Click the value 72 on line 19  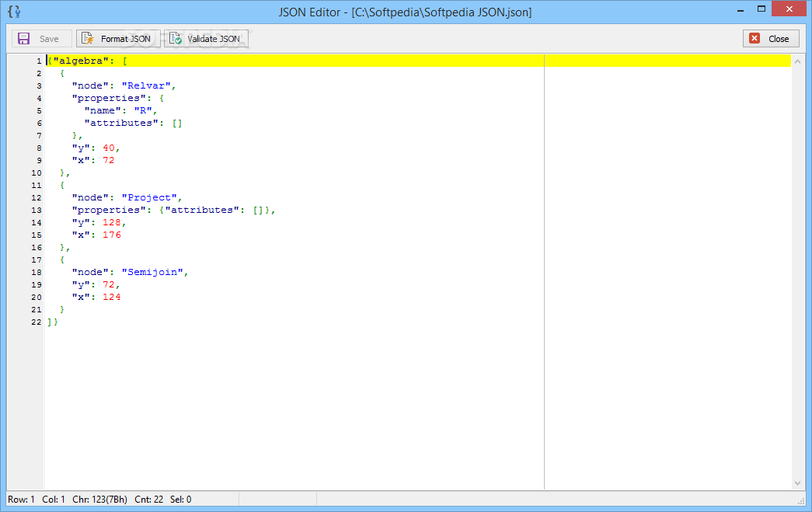pos(109,284)
